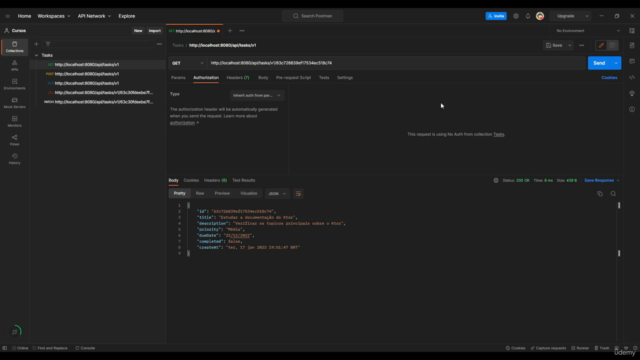Screen dimensions: 640x360
Task: Open the notifications bell
Action: point(528,16)
